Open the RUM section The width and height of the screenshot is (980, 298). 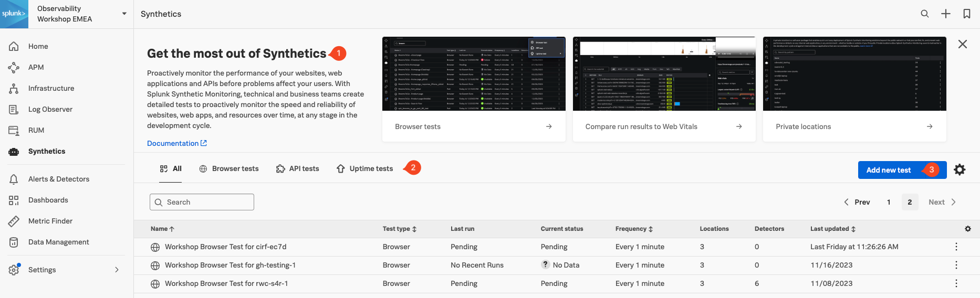point(36,130)
